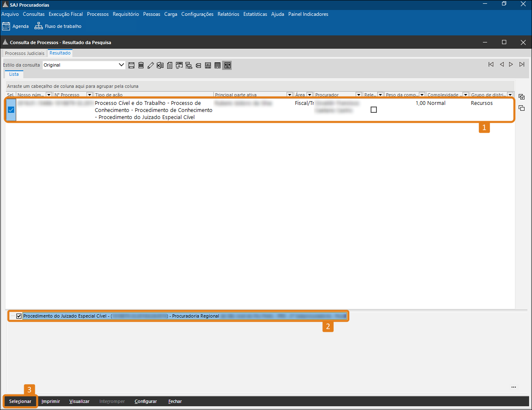Click the Excel export icon
This screenshot has height=410, width=532.
click(160, 65)
